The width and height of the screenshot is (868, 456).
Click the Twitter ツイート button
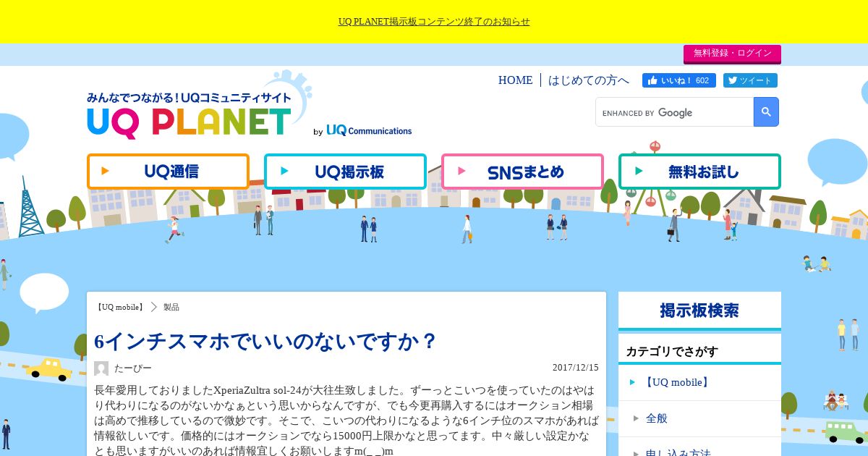tap(750, 80)
